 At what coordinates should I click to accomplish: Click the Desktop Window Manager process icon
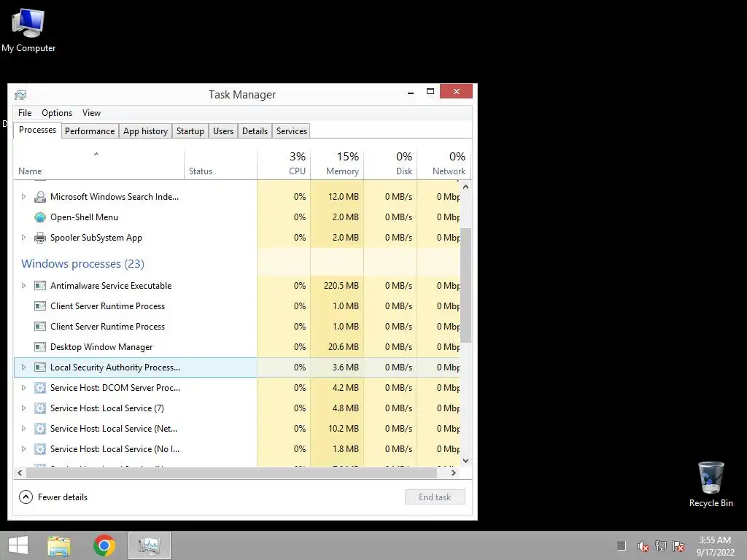[40, 347]
